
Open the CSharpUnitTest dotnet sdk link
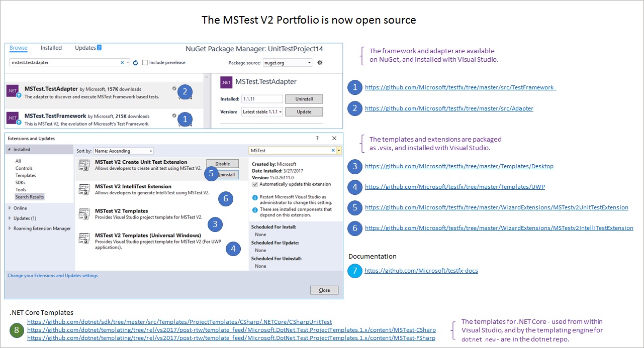pyautogui.click(x=179, y=322)
